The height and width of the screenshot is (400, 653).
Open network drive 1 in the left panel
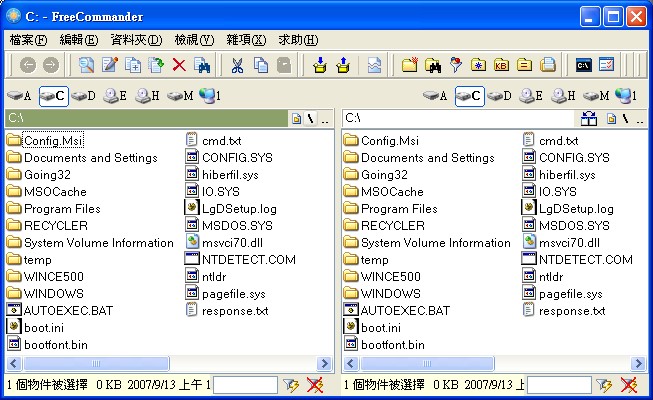(210, 96)
